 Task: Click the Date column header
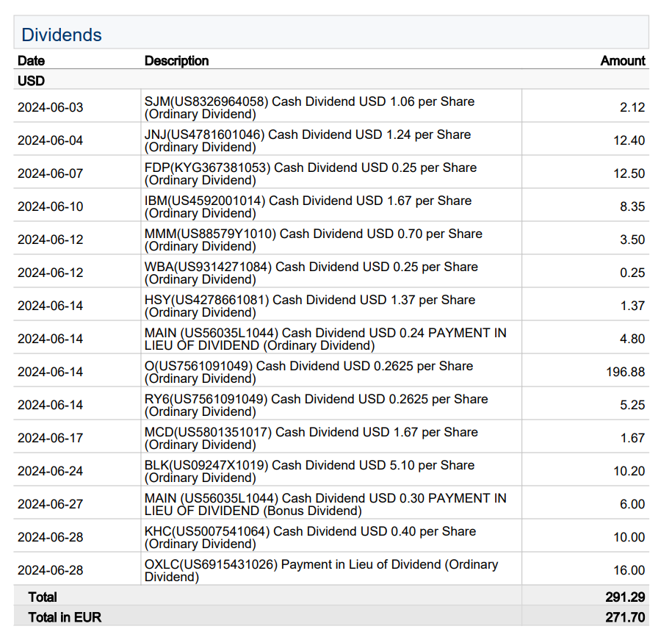pos(31,61)
